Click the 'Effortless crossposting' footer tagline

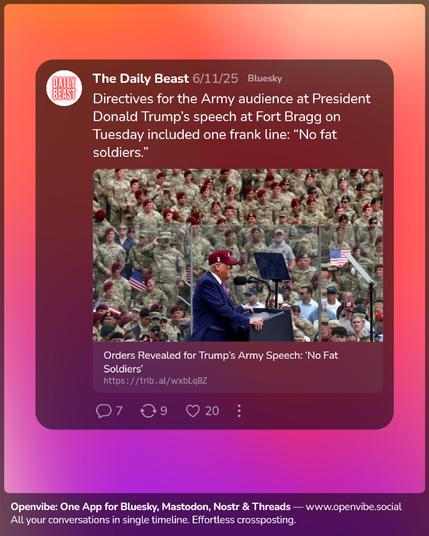click(244, 520)
